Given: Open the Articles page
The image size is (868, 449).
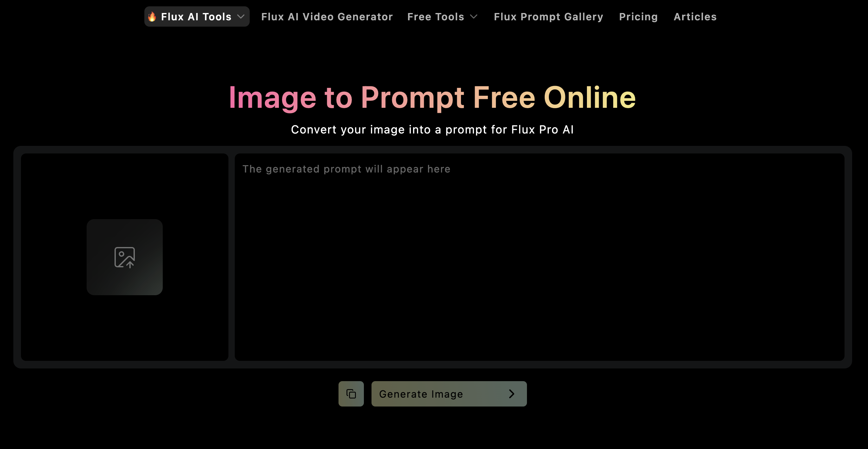Looking at the screenshot, I should pos(695,16).
